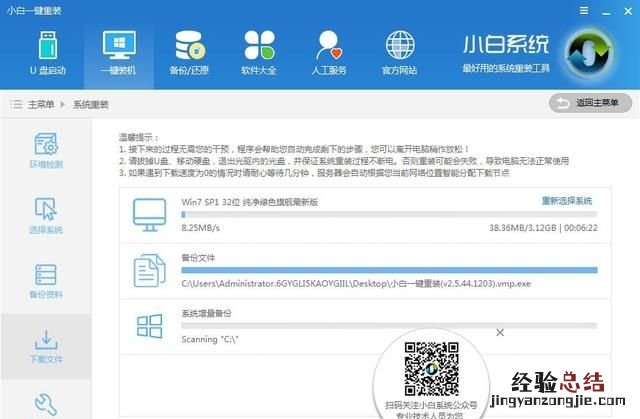Click the QR code image
The image size is (640, 419).
click(431, 369)
